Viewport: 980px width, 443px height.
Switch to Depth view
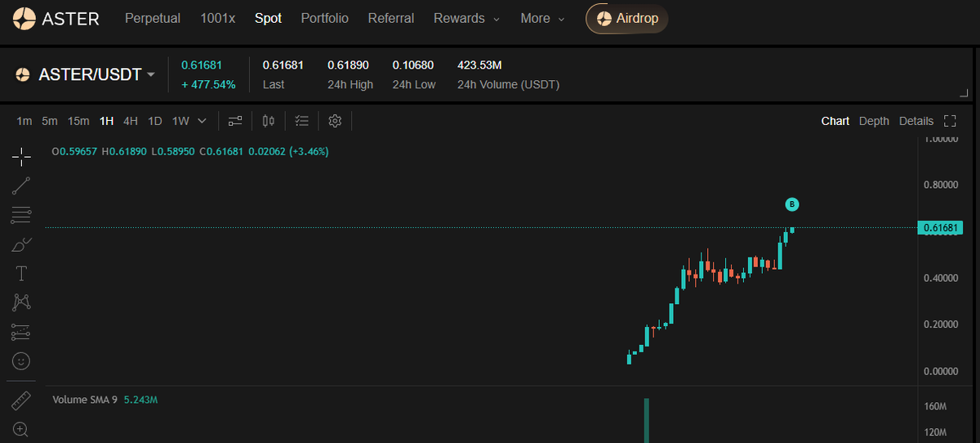click(x=874, y=121)
